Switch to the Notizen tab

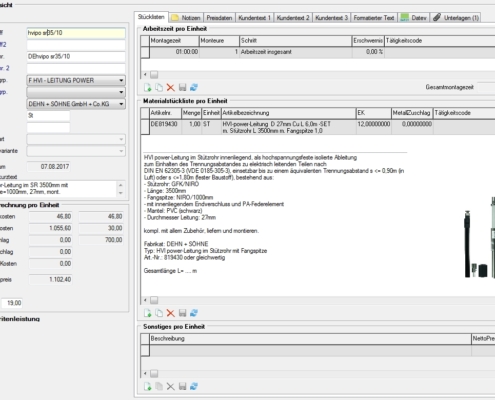pyautogui.click(x=186, y=18)
